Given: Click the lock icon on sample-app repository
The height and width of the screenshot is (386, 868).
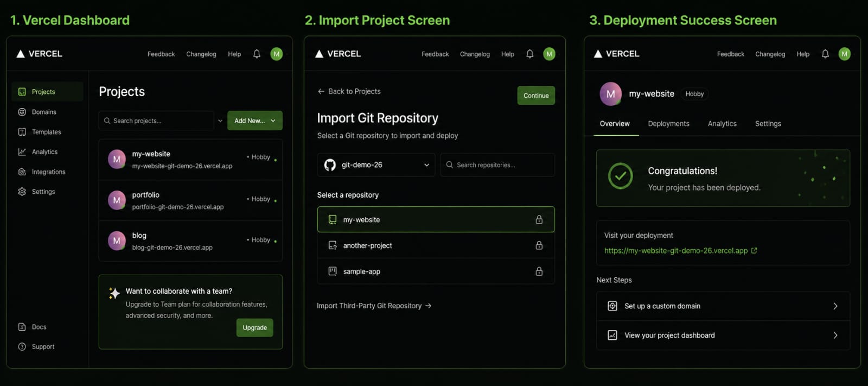Looking at the screenshot, I should coord(539,271).
